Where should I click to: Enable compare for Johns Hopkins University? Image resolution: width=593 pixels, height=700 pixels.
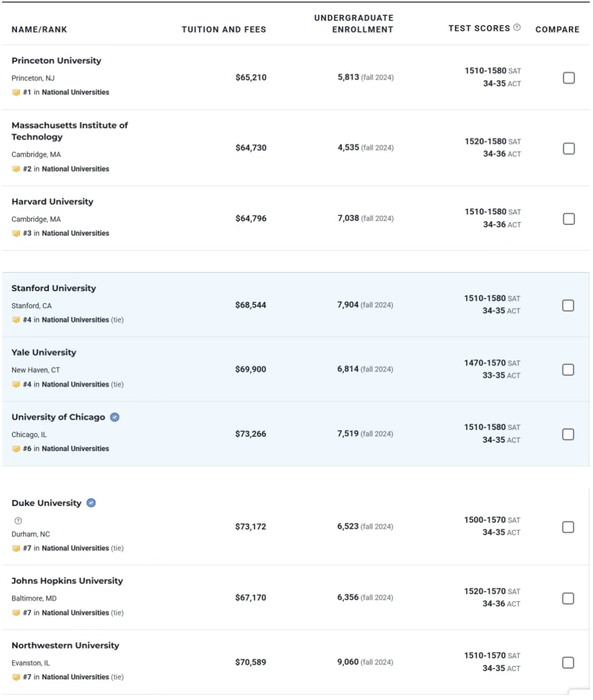(568, 599)
